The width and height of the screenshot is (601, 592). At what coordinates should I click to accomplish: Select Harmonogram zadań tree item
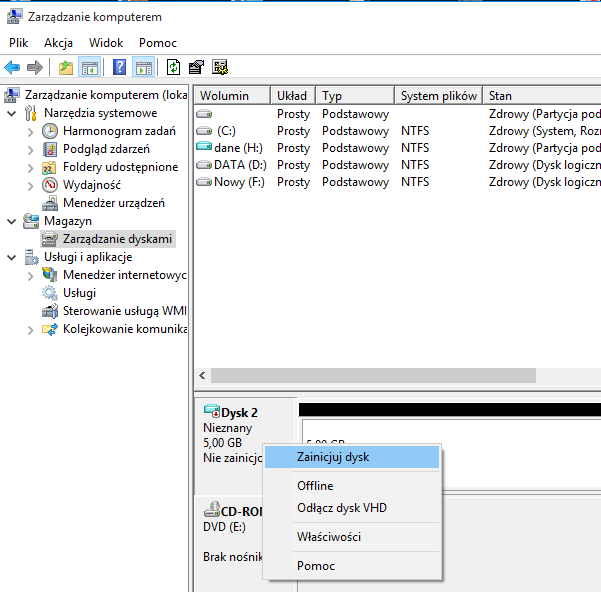pyautogui.click(x=119, y=131)
